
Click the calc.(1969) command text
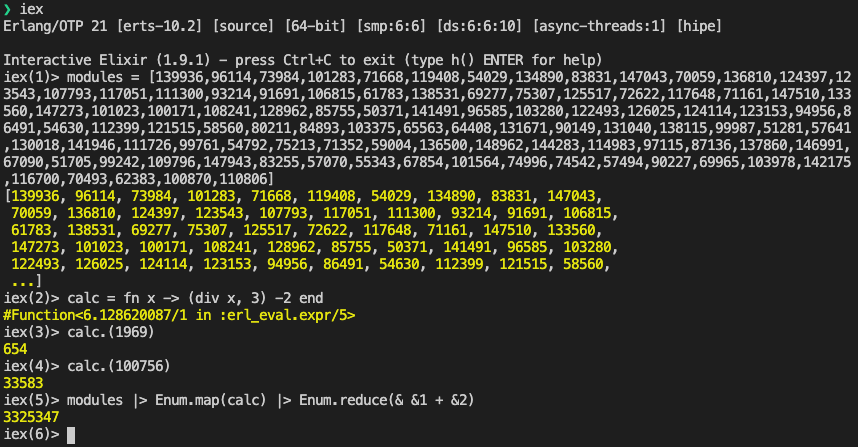coord(111,332)
